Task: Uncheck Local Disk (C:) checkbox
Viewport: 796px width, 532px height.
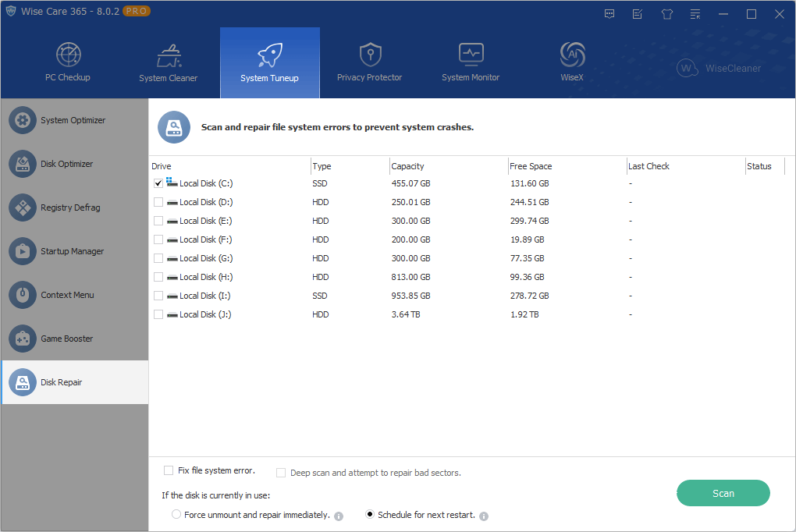Action: [158, 183]
